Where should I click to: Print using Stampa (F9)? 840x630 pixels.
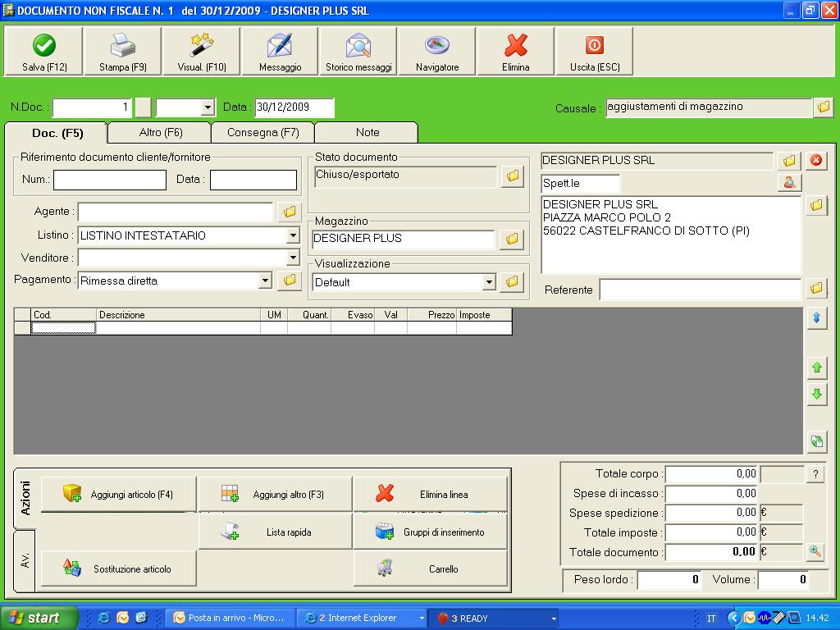pyautogui.click(x=123, y=52)
